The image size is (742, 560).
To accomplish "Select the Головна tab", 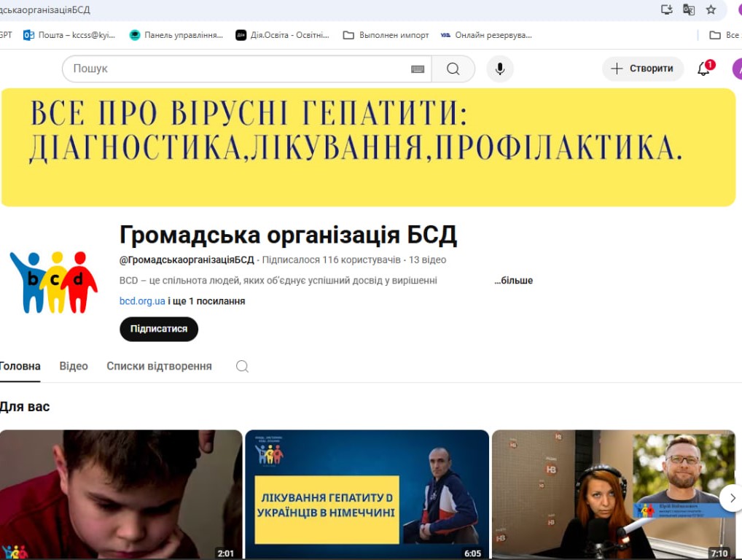I will pyautogui.click(x=20, y=366).
